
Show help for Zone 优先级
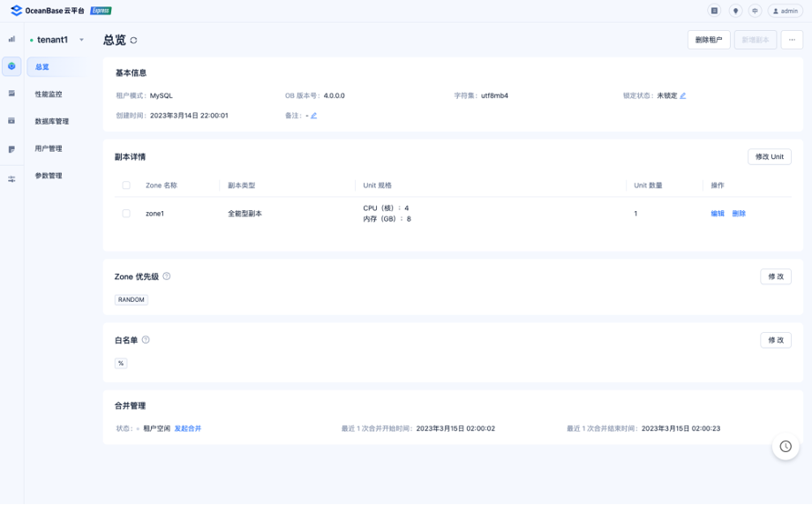[167, 276]
